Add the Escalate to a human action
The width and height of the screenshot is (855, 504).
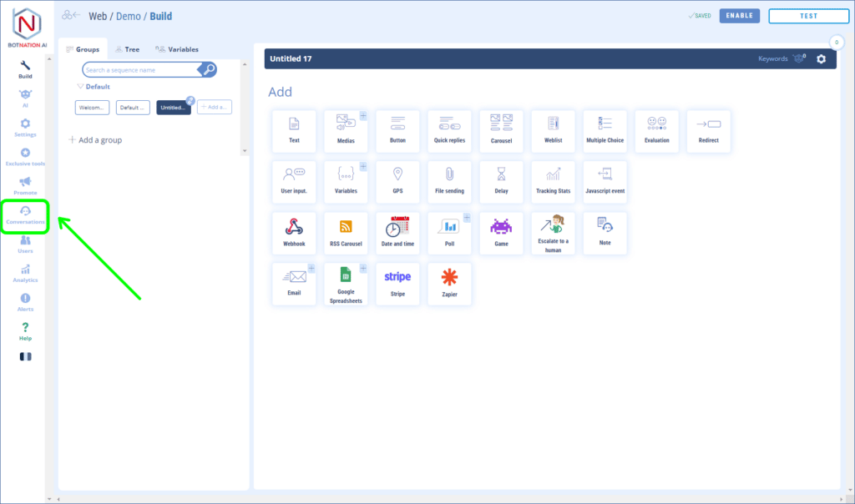coord(553,233)
